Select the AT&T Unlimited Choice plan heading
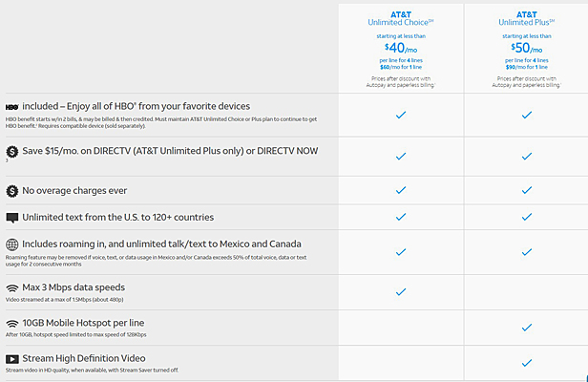588x382 pixels. [401, 17]
